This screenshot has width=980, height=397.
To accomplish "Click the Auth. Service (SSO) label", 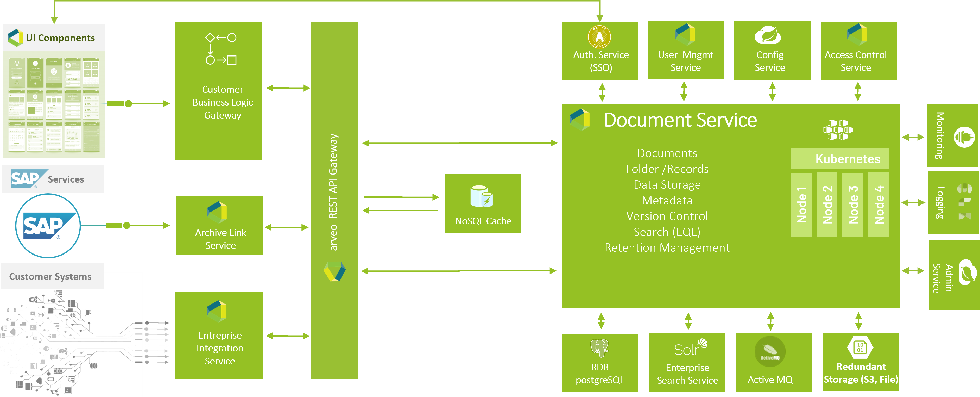I will pos(601,61).
